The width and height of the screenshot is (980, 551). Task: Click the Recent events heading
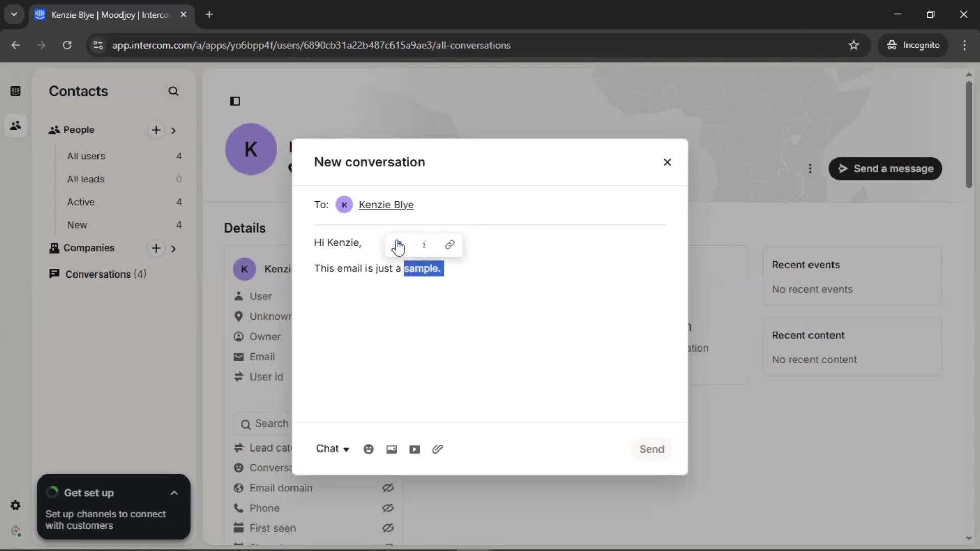805,265
